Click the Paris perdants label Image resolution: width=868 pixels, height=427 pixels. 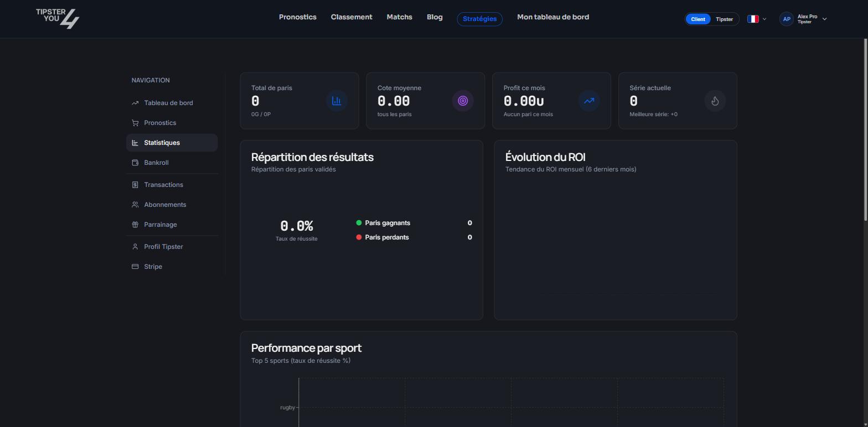tap(387, 237)
